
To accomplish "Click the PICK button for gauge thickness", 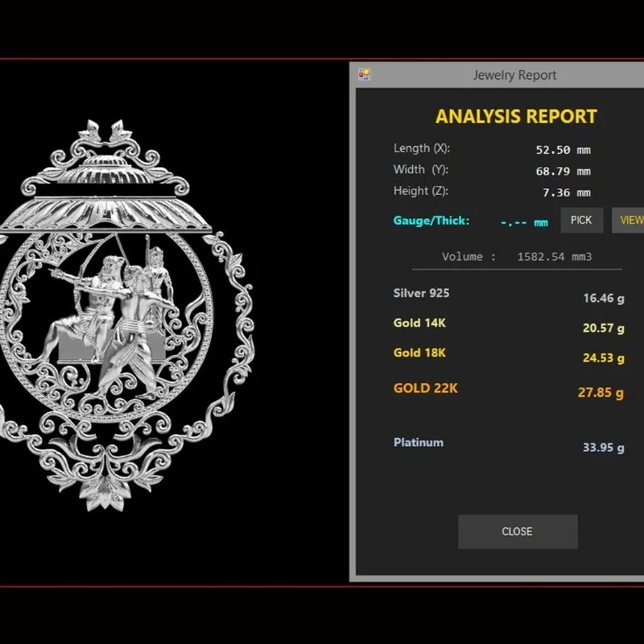I will pos(581,220).
